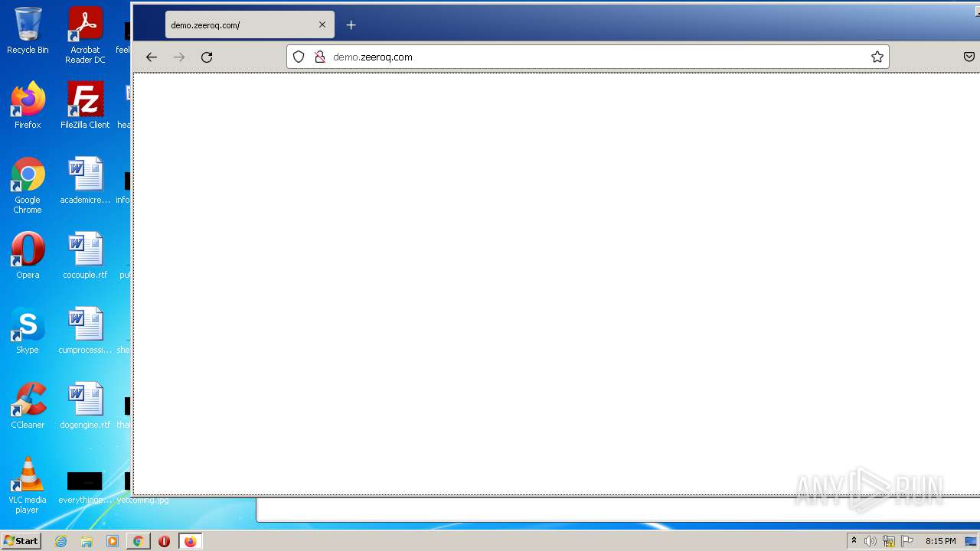Select the cumprocessi... document file
This screenshot has width=980, height=551.
[x=85, y=331]
